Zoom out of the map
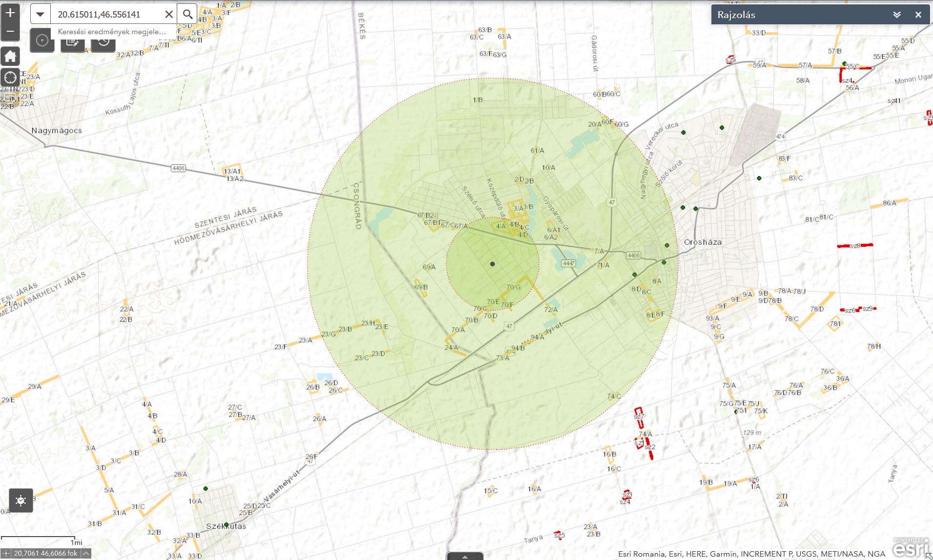Image resolution: width=933 pixels, height=560 pixels. point(10,32)
